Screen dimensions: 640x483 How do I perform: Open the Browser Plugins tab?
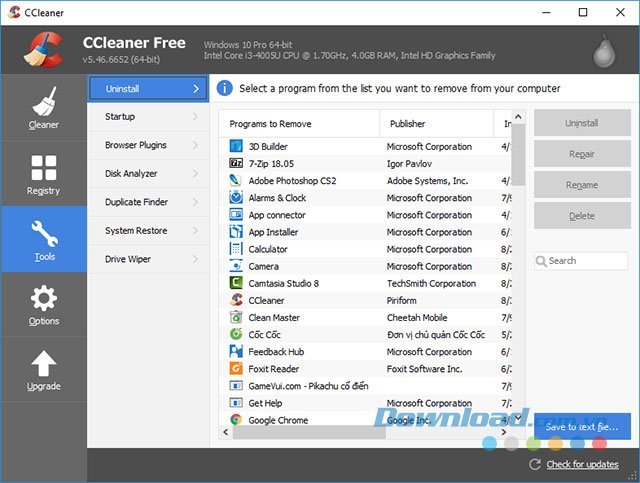[149, 145]
